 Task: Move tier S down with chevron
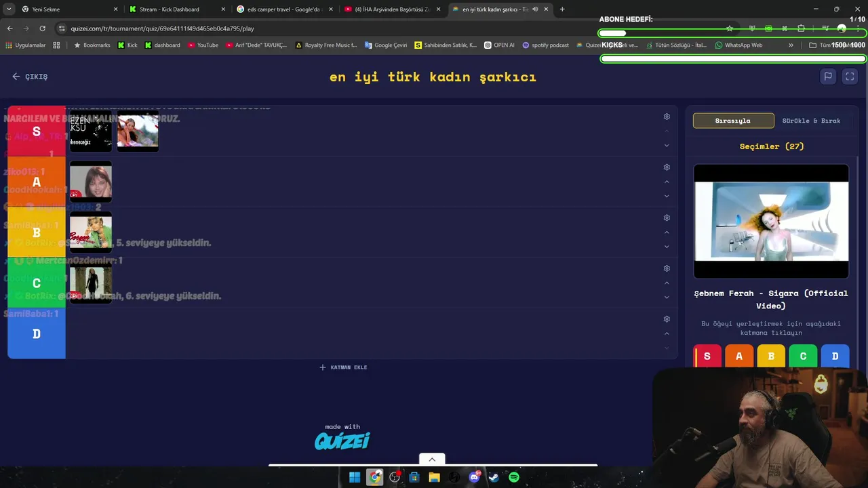tap(667, 145)
